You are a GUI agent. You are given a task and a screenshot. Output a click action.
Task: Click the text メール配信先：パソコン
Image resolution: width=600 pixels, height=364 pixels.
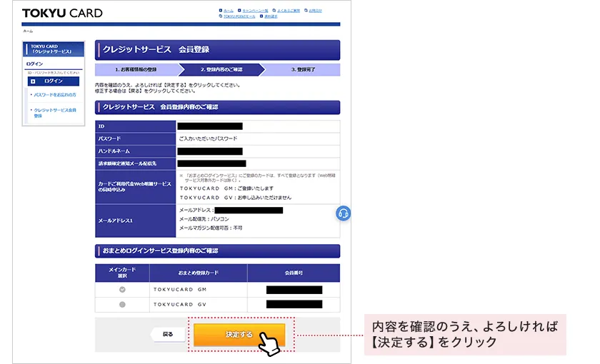coord(204,219)
